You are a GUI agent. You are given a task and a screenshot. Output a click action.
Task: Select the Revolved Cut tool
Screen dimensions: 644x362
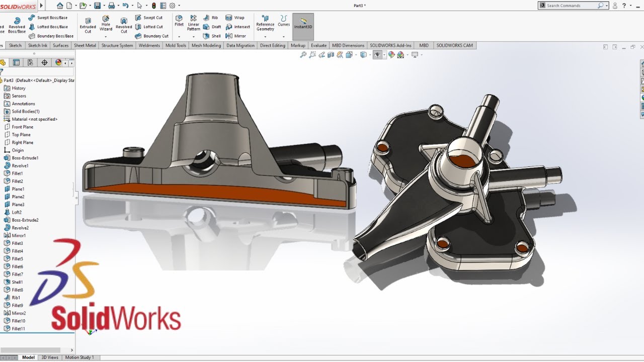tap(124, 26)
